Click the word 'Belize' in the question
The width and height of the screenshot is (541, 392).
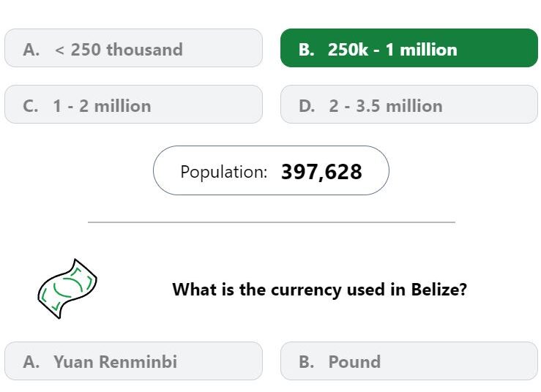point(439,289)
